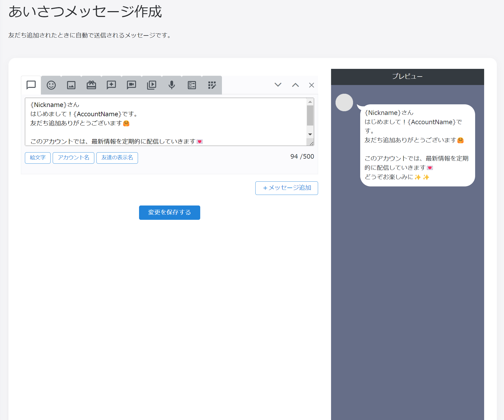Screen dimensions: 504x420
Task: Select the survey list tab icon
Action: [192, 85]
